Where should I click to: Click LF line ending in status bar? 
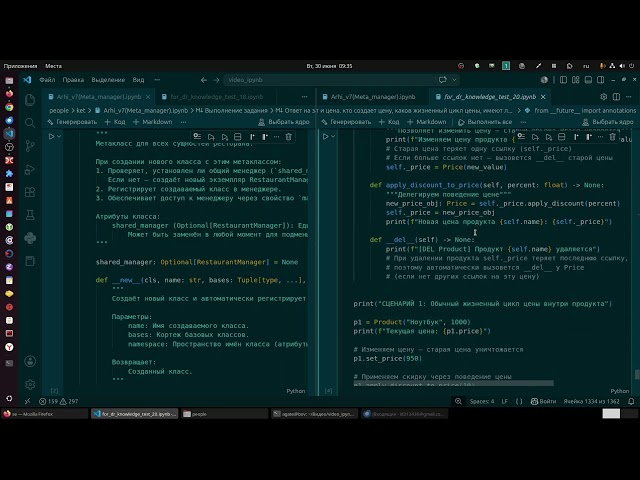504,401
